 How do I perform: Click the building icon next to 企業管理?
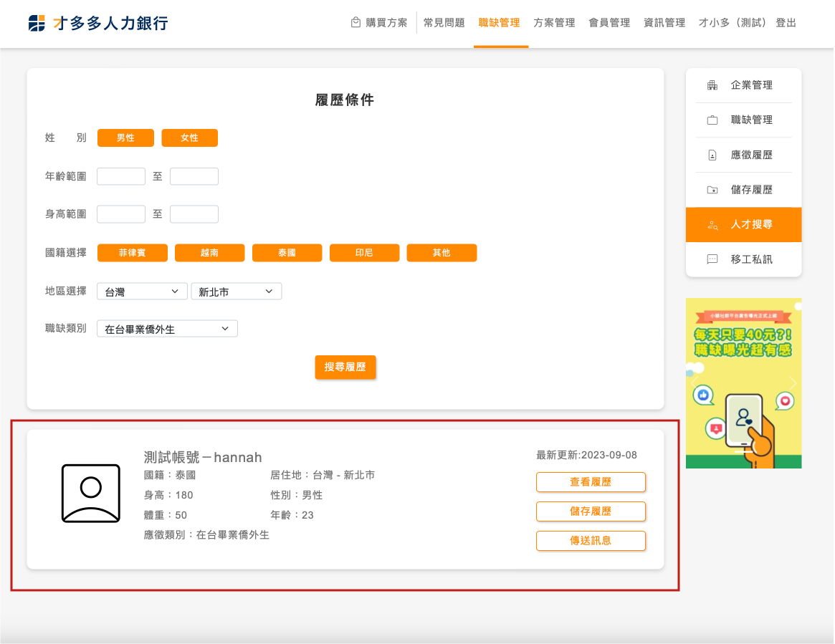(712, 85)
